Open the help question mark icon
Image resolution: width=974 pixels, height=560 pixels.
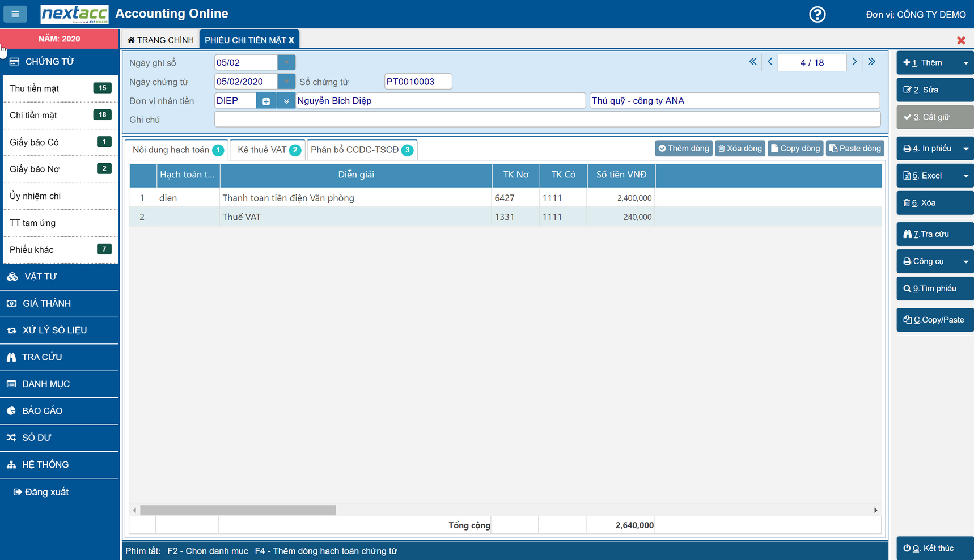[x=817, y=14]
